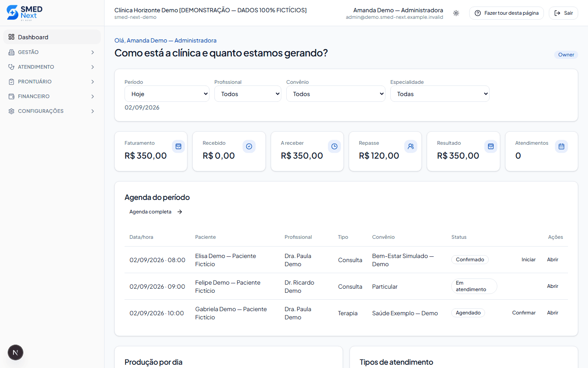Viewport: 588px width, 368px height.
Task: Click the Produção por dia heading
Action: (154, 362)
